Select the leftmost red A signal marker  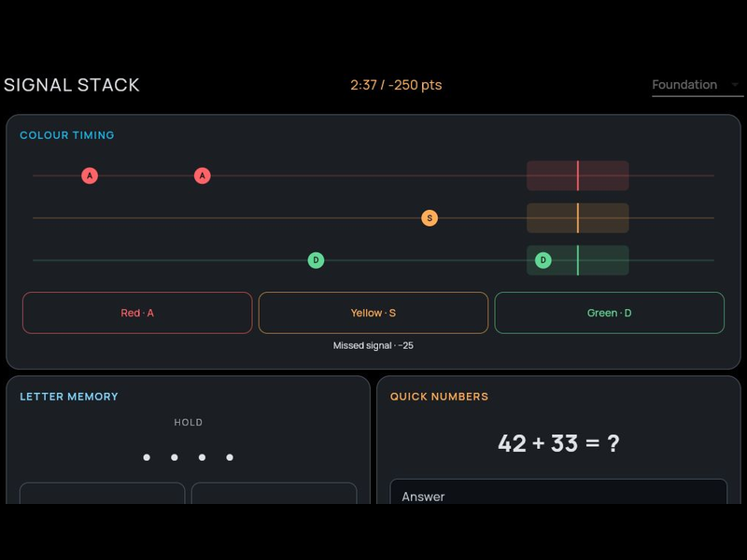pyautogui.click(x=90, y=175)
